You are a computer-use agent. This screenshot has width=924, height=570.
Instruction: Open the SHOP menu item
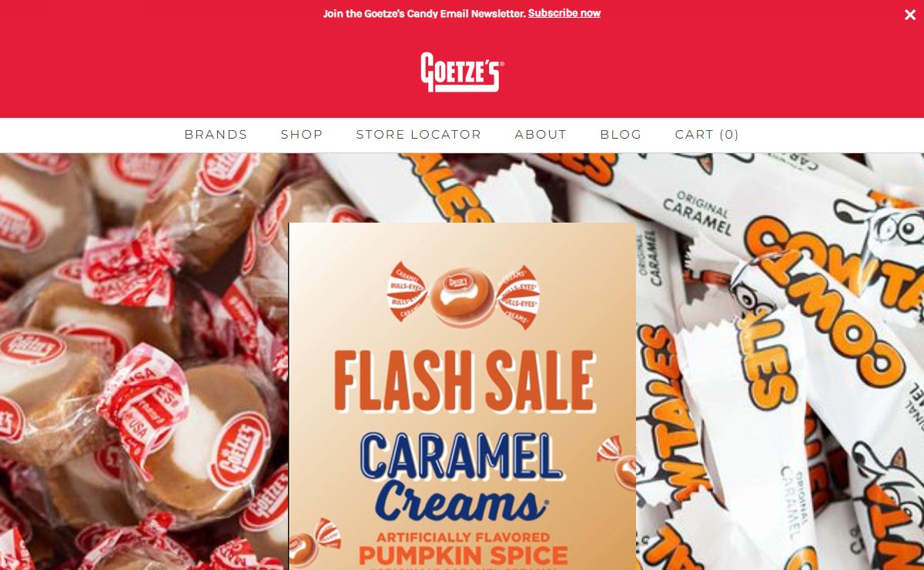[x=302, y=134]
